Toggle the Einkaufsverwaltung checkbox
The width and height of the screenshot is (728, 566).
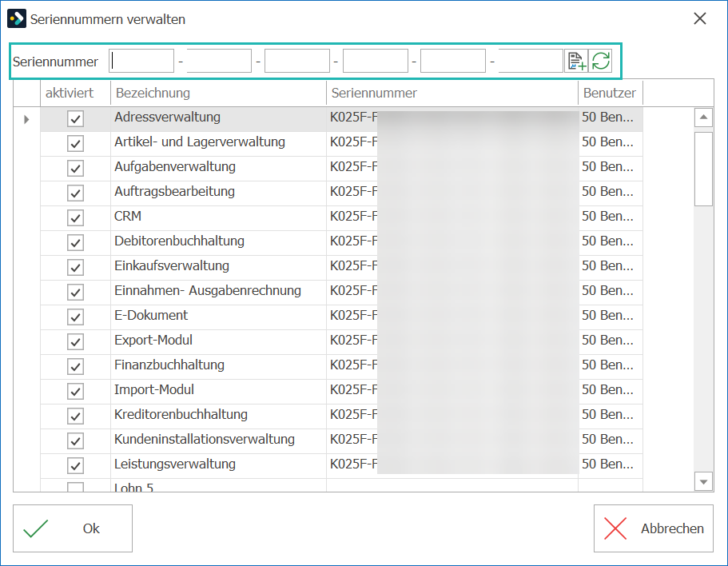point(75,268)
